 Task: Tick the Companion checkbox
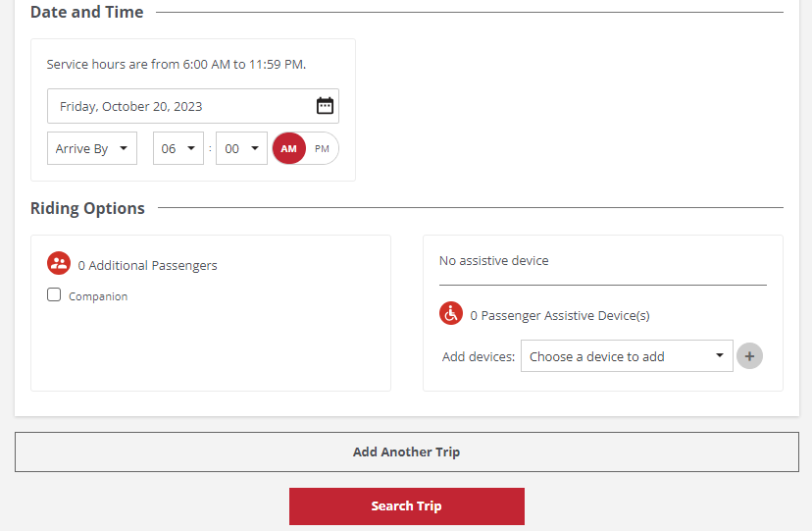click(54, 294)
